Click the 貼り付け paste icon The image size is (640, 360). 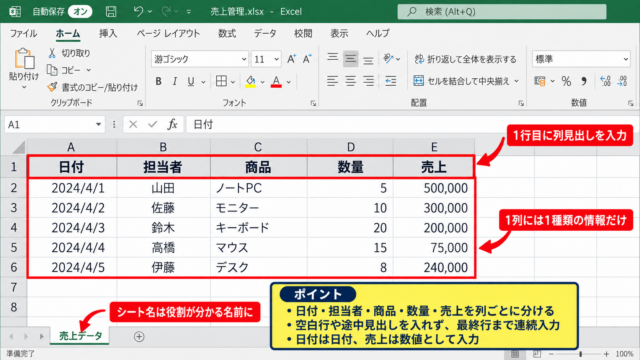(24, 58)
